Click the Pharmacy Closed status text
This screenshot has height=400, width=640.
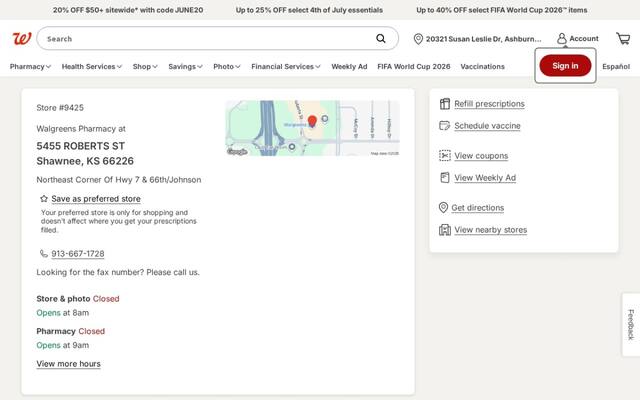tap(71, 331)
